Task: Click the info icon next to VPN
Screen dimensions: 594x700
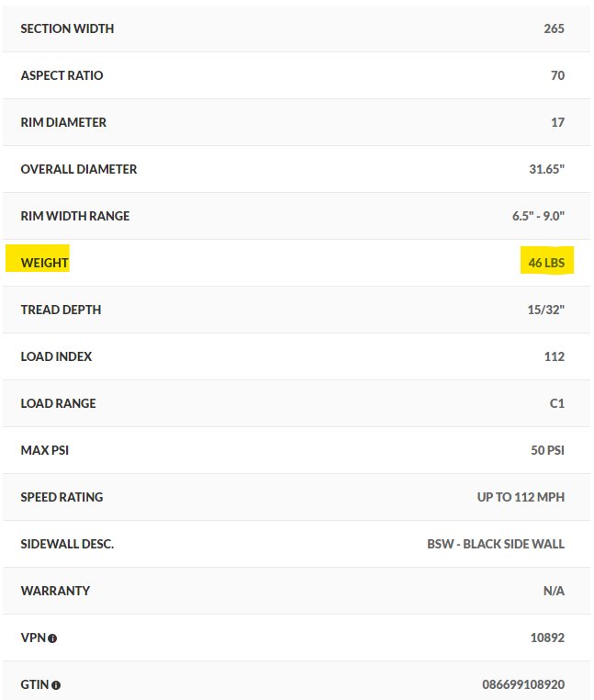Action: coord(52,638)
